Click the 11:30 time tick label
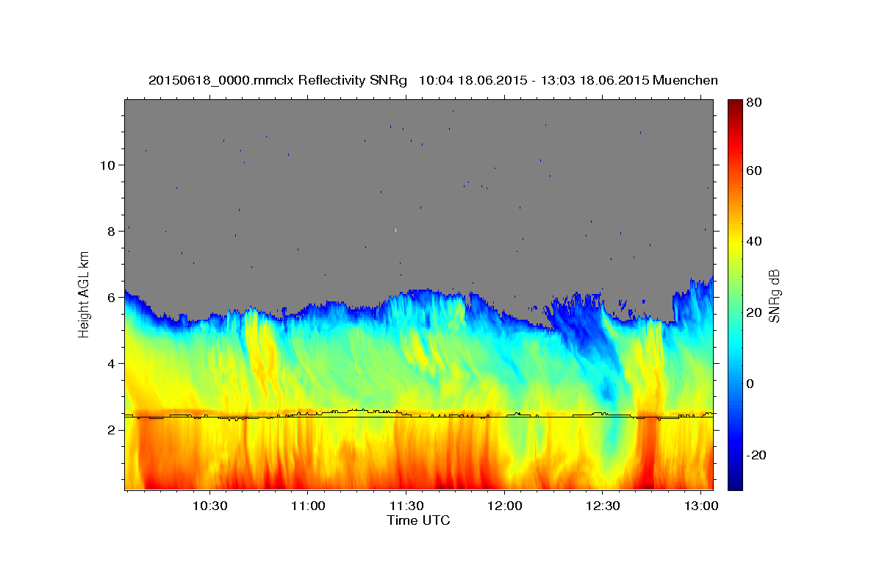The image size is (882, 588). point(406,506)
